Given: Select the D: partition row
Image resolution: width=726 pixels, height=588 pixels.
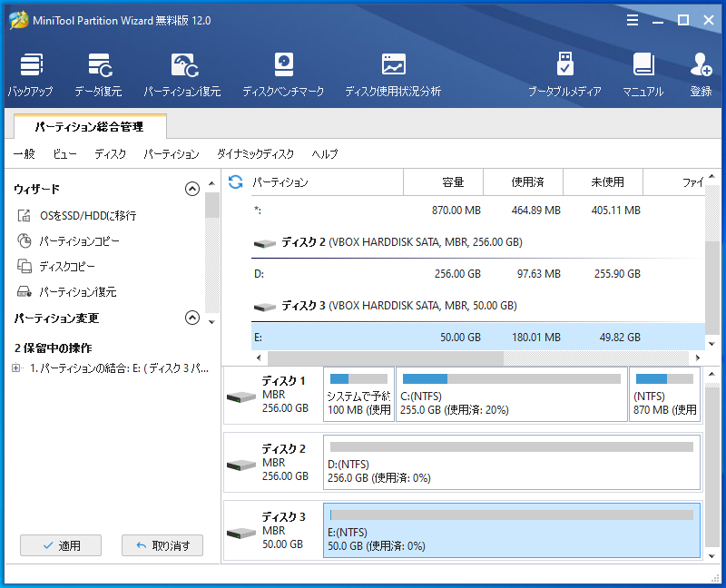Looking at the screenshot, I should [x=478, y=273].
